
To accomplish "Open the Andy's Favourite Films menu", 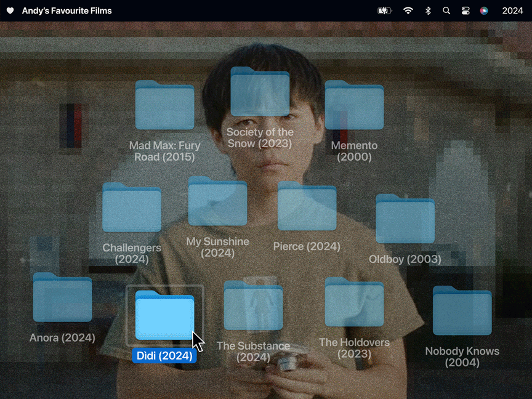I will [67, 11].
